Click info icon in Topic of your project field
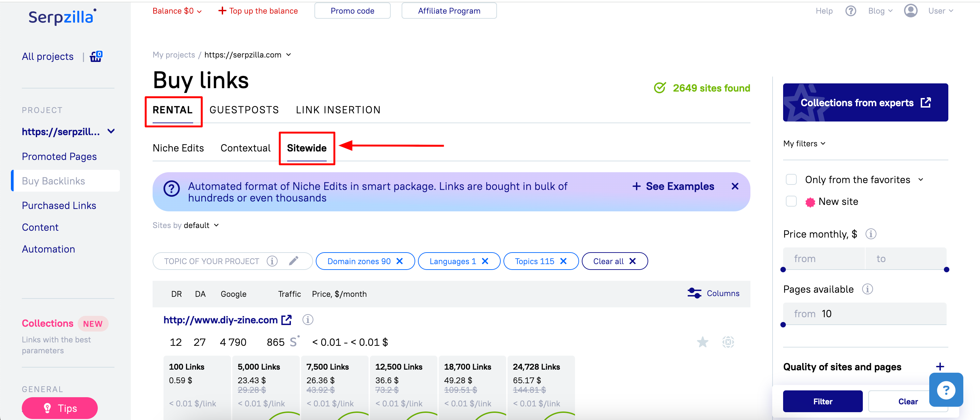This screenshot has width=980, height=420. pos(272,261)
